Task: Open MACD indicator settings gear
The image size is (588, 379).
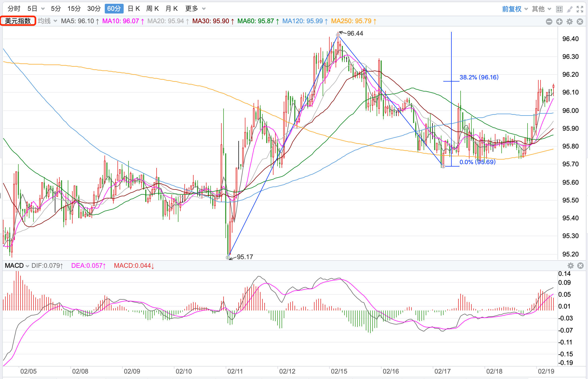Action: (571, 266)
